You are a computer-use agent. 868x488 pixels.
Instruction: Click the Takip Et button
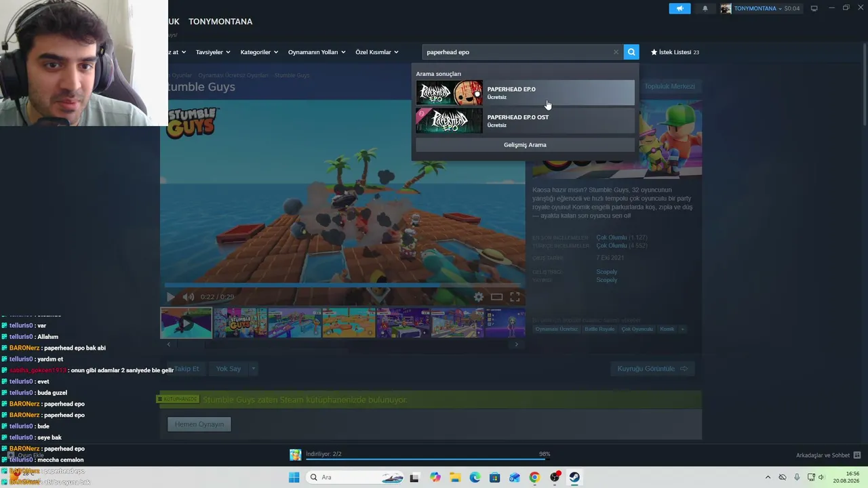tap(186, 369)
